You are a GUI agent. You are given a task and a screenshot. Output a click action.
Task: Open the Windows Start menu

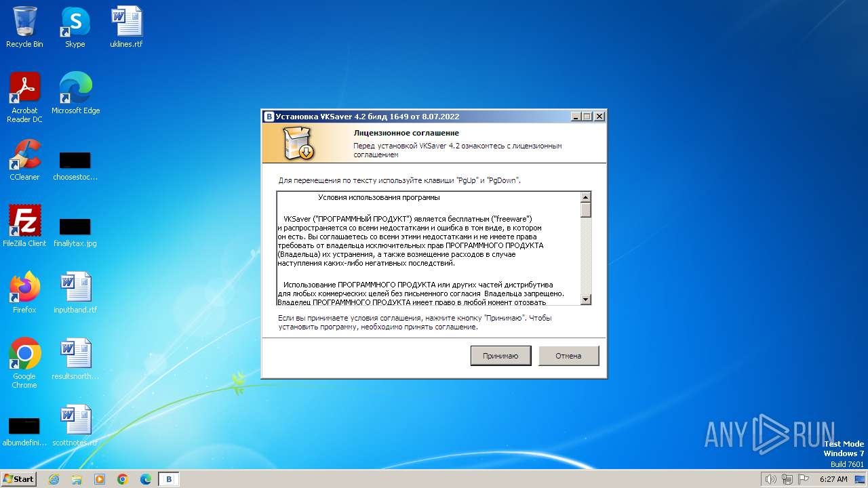pyautogui.click(x=18, y=479)
